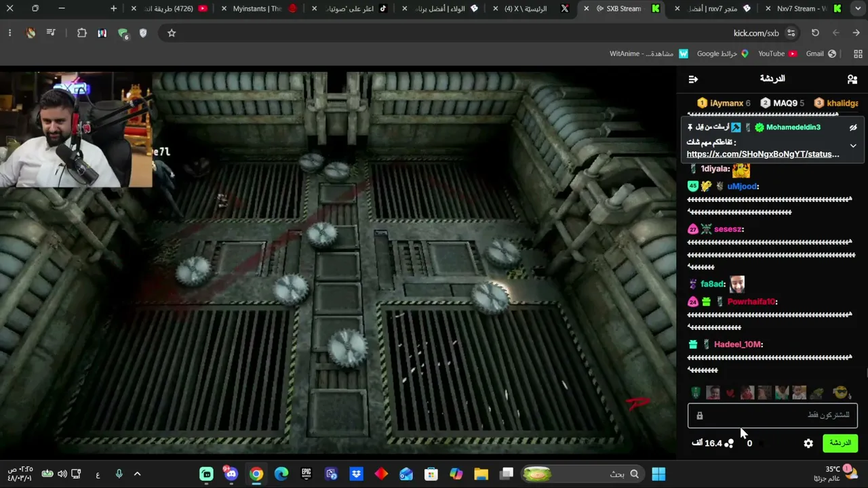Open chat settings gear icon
This screenshot has height=488, width=868.
point(808,443)
